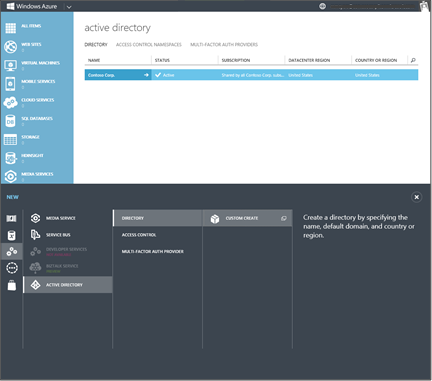Viewport: 432px width, 381px height.
Task: Open All Items grid icon in sidebar
Action: point(10,28)
